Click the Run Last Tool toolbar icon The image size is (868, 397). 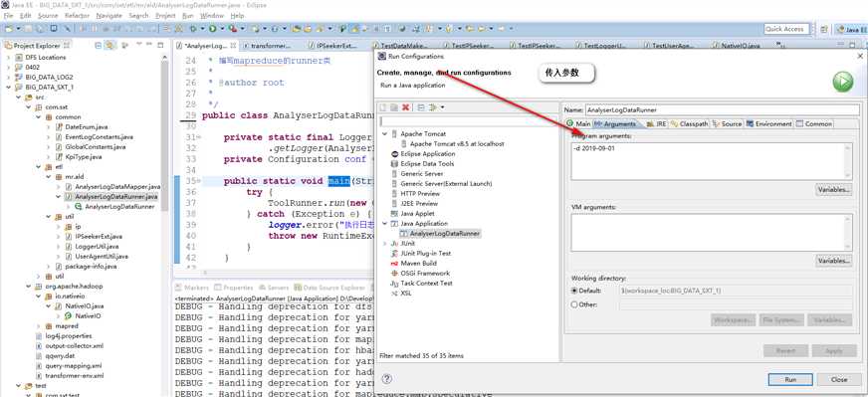pyautogui.click(x=233, y=28)
